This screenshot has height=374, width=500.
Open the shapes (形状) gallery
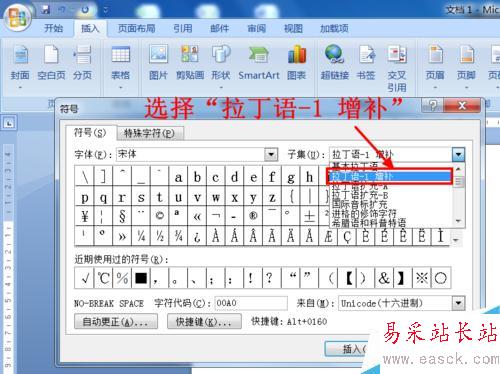pos(221,68)
